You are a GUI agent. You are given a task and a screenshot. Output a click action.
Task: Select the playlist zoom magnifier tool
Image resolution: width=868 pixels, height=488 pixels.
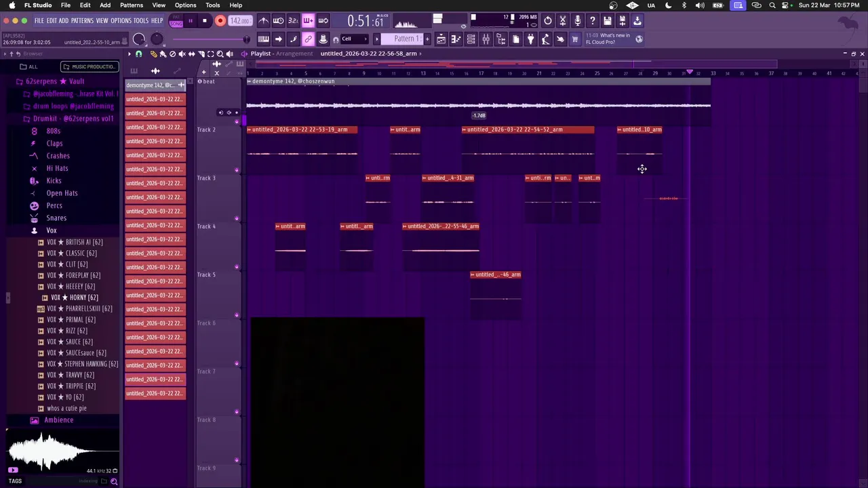[220, 54]
